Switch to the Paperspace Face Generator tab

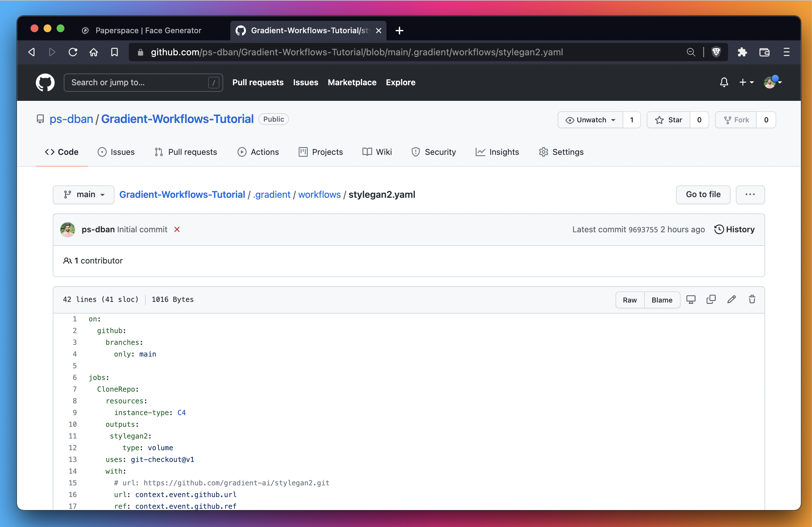tap(149, 31)
